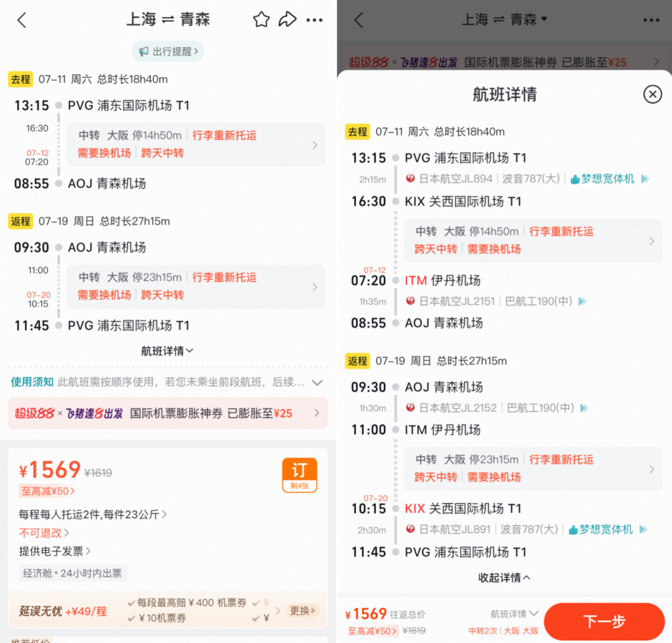Image resolution: width=672 pixels, height=643 pixels.
Task: Open the more options (...) menu icon
Action: 315,20
